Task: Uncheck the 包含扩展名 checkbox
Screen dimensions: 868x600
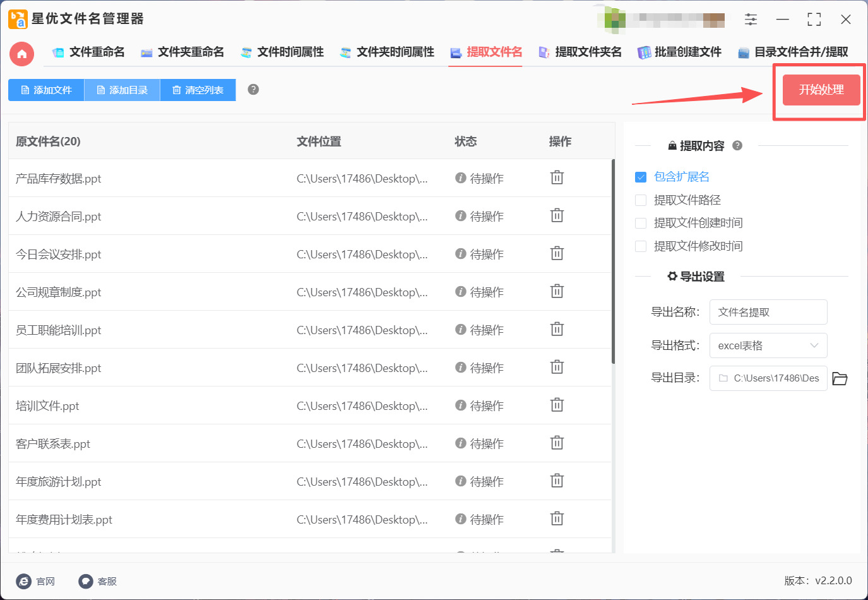Action: [641, 177]
